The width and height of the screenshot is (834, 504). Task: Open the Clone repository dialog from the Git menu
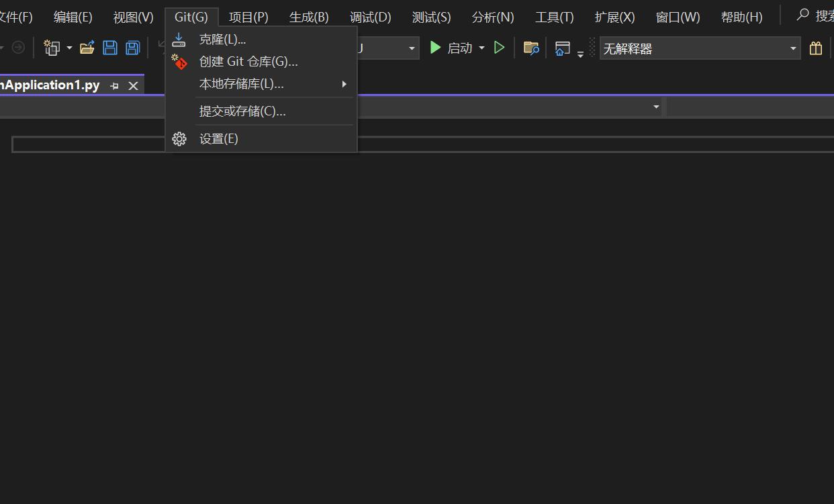tap(222, 38)
